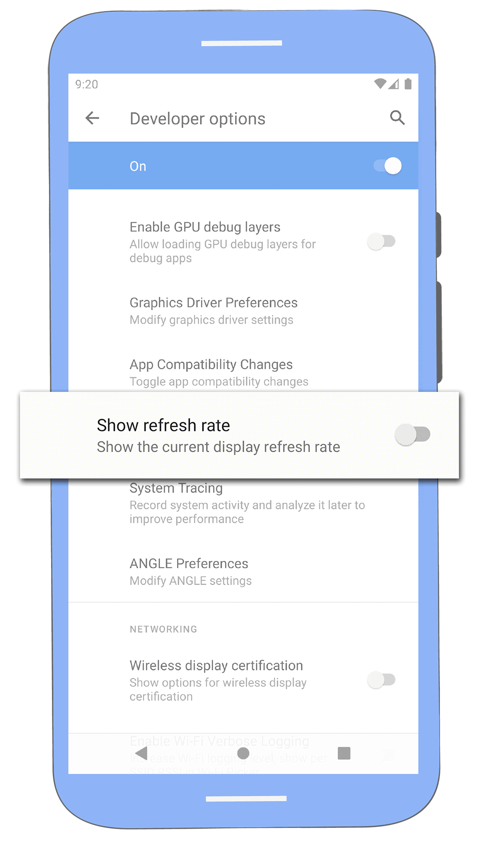Toggle the Show refresh rate switch
This screenshot has width=504, height=846.
(x=412, y=435)
